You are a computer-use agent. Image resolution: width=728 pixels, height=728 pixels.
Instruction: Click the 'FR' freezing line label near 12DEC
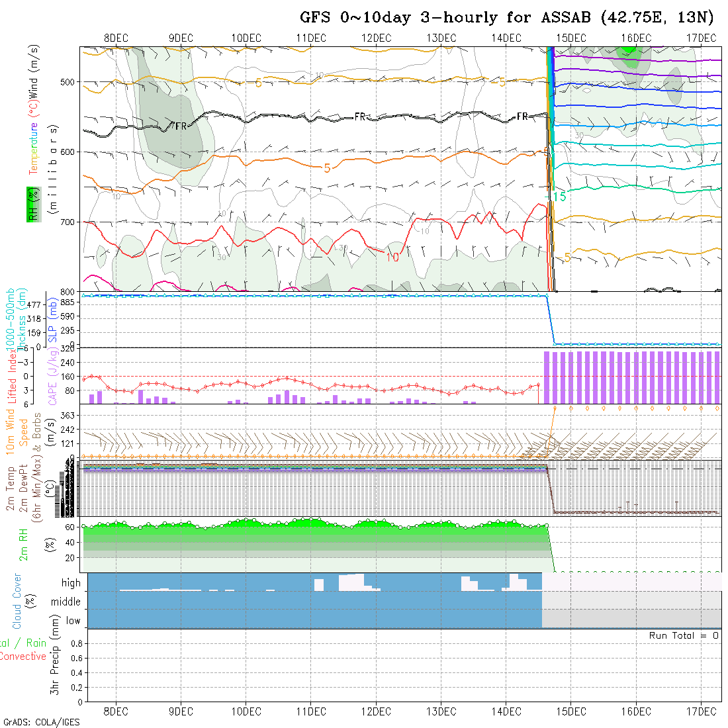pos(360,117)
